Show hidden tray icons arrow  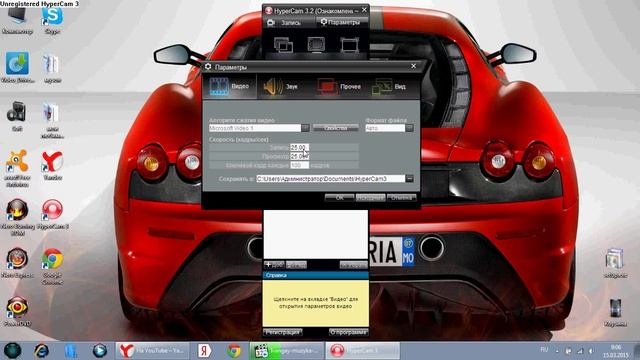pos(557,351)
